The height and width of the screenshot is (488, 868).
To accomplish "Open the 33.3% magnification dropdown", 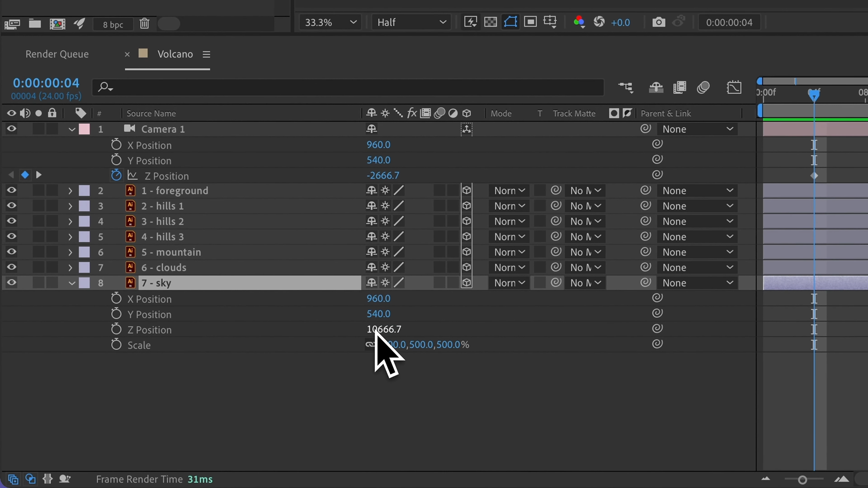I will [330, 22].
